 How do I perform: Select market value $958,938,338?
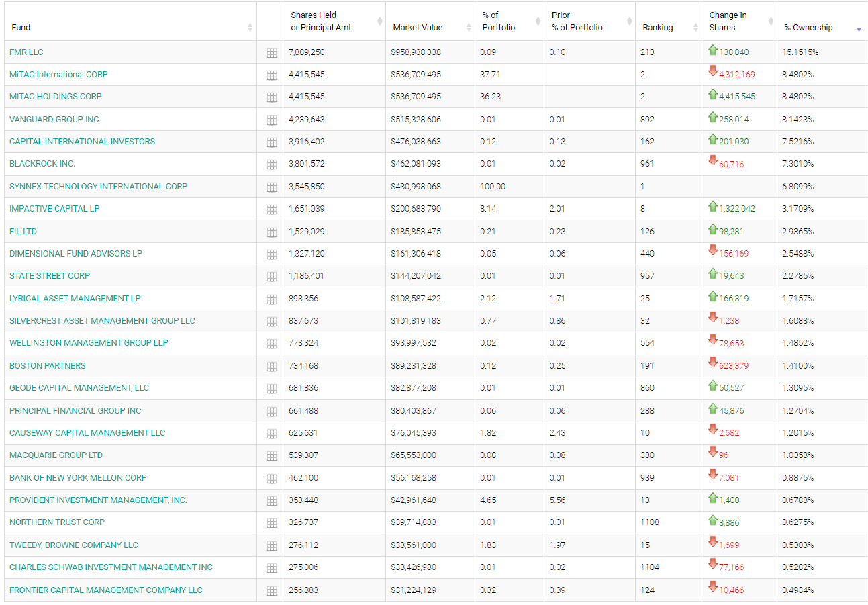tap(416, 52)
